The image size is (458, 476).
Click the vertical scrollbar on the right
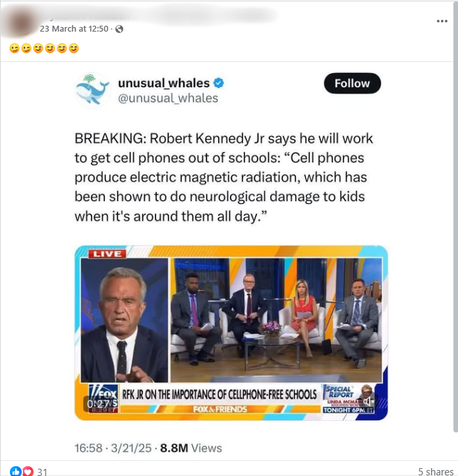(455, 216)
